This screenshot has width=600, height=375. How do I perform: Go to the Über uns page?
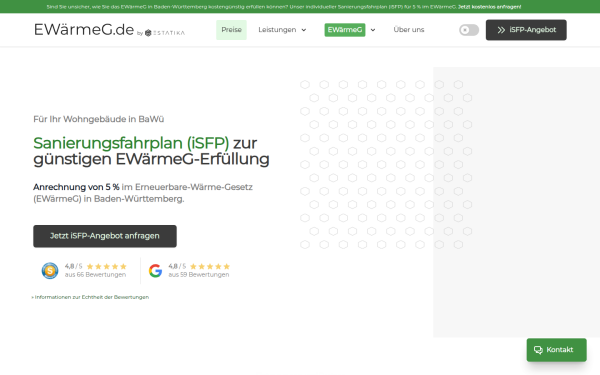click(x=409, y=29)
